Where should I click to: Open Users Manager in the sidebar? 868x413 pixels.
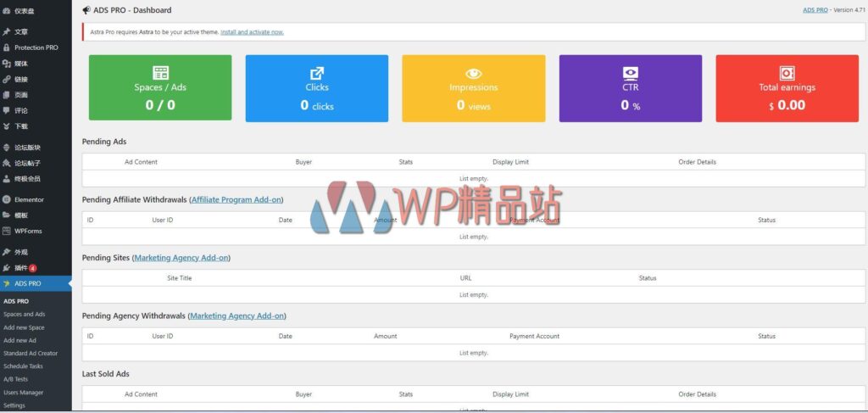(24, 393)
